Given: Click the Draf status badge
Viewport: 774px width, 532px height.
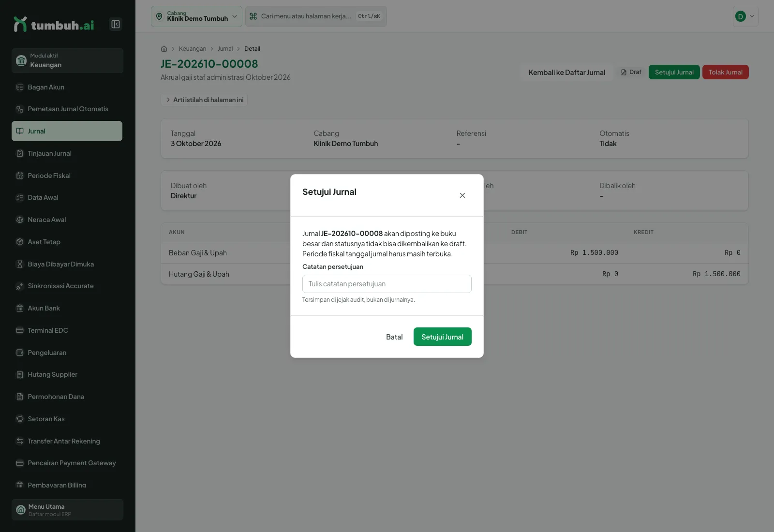Looking at the screenshot, I should [x=631, y=72].
